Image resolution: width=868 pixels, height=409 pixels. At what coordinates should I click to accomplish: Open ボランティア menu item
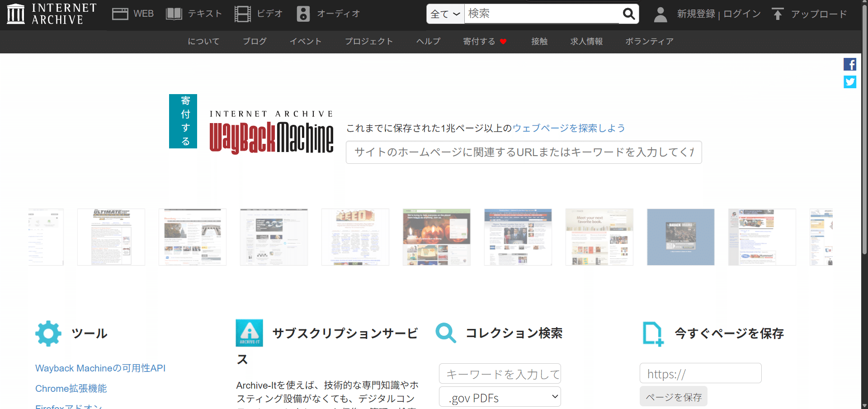tap(649, 42)
